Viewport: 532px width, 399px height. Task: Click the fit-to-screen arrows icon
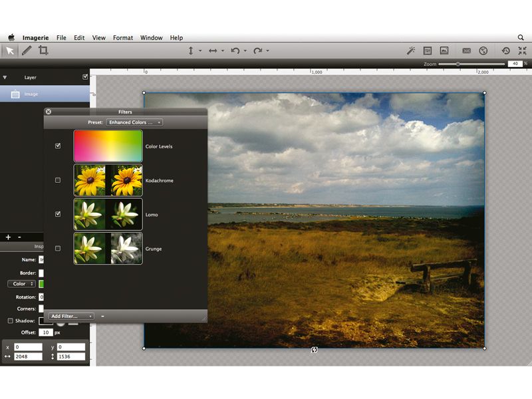[x=522, y=50]
